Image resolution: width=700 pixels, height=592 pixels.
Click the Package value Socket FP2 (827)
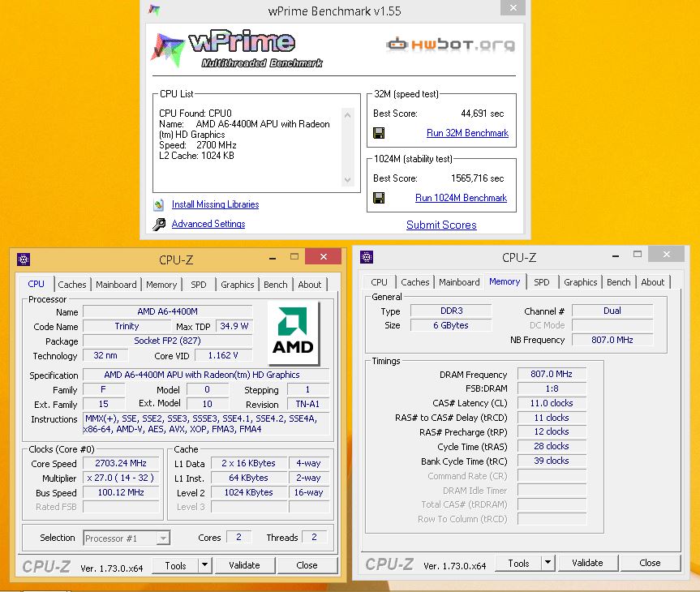167,341
